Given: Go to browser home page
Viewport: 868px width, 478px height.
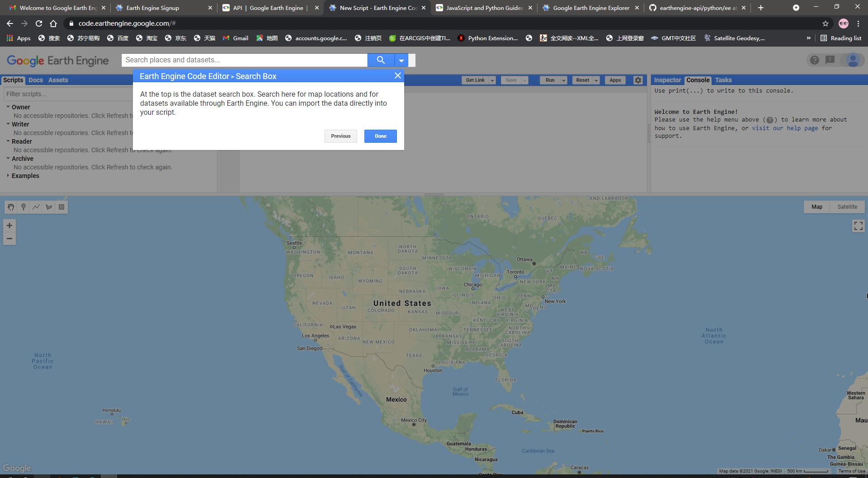Looking at the screenshot, I should [53, 23].
